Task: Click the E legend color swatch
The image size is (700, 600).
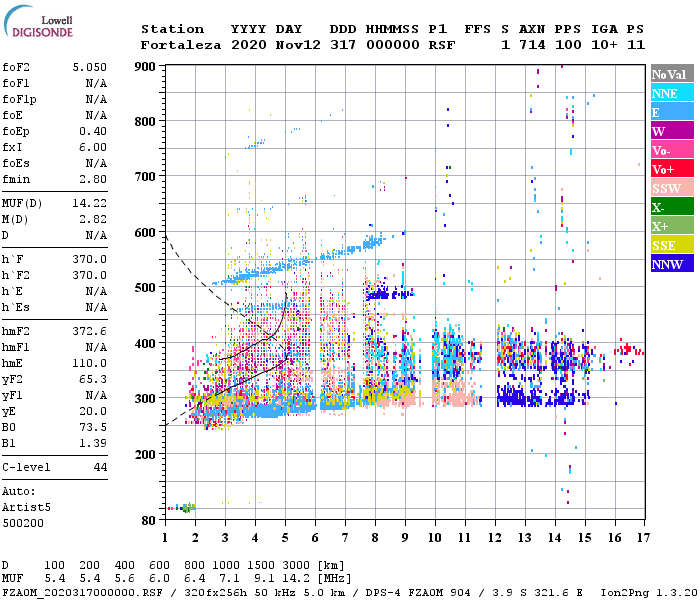Action: 672,112
